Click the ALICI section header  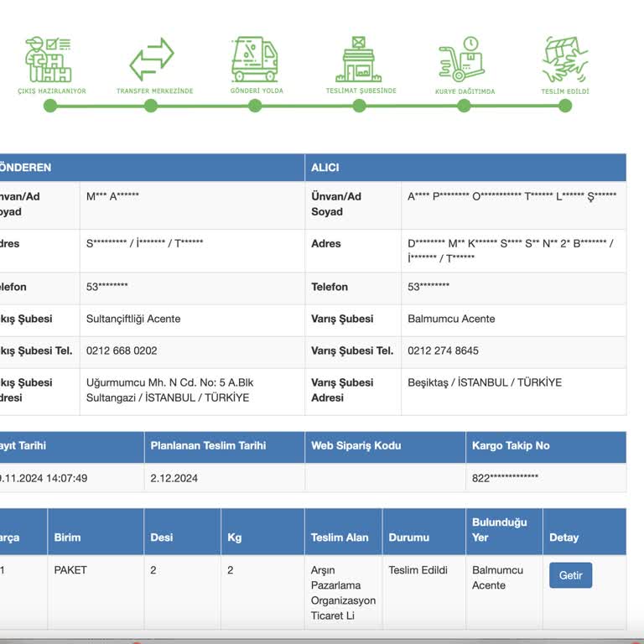465,168
